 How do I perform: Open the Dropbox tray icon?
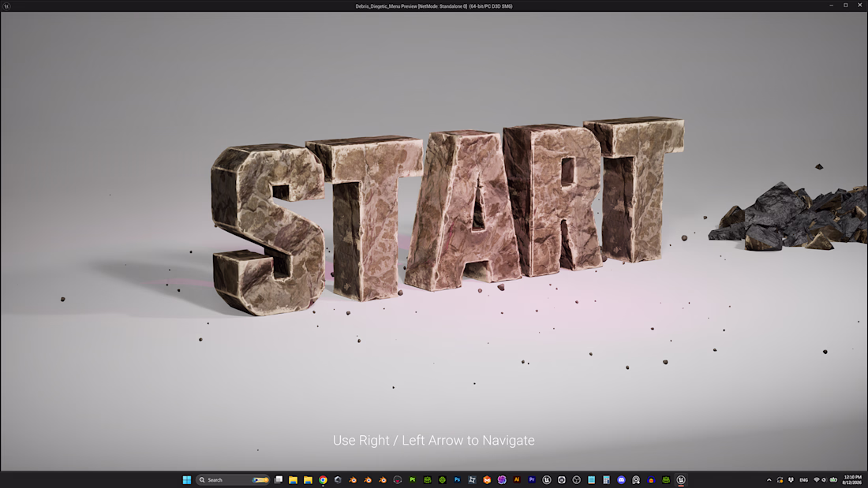tap(791, 479)
